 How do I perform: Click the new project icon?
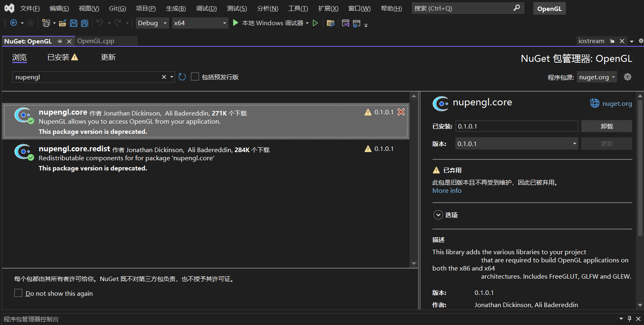click(46, 23)
